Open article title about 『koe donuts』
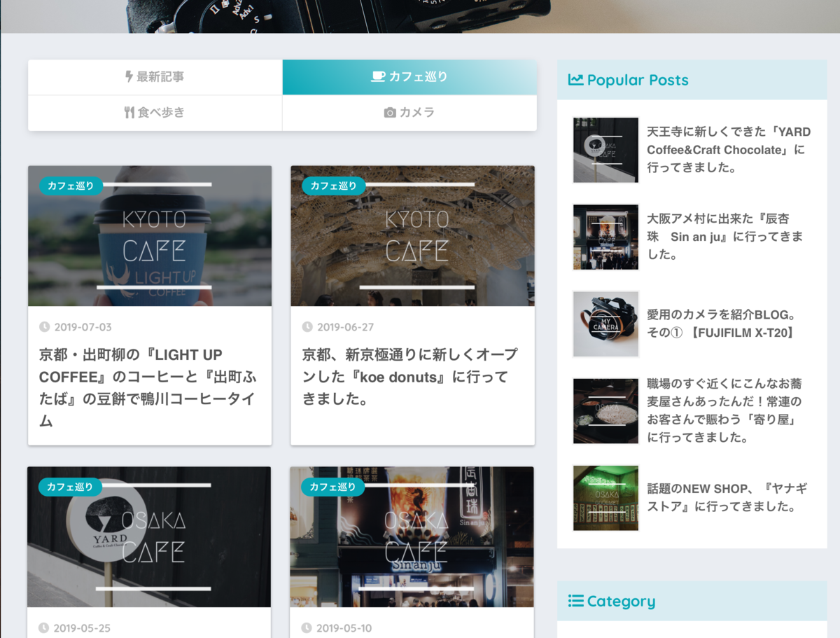The height and width of the screenshot is (638, 840). tap(409, 377)
